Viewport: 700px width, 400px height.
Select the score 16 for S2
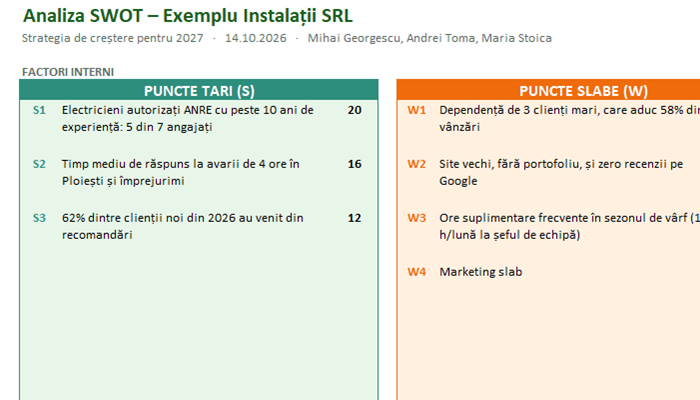[x=354, y=164]
